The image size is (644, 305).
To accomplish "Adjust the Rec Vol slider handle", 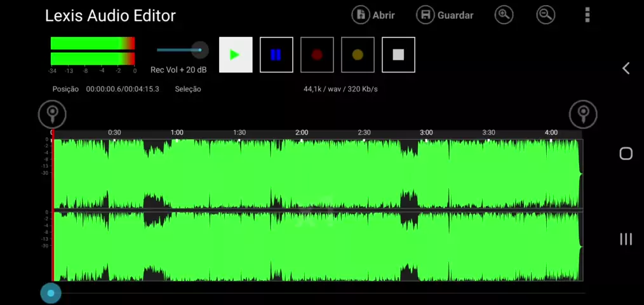I will 200,50.
